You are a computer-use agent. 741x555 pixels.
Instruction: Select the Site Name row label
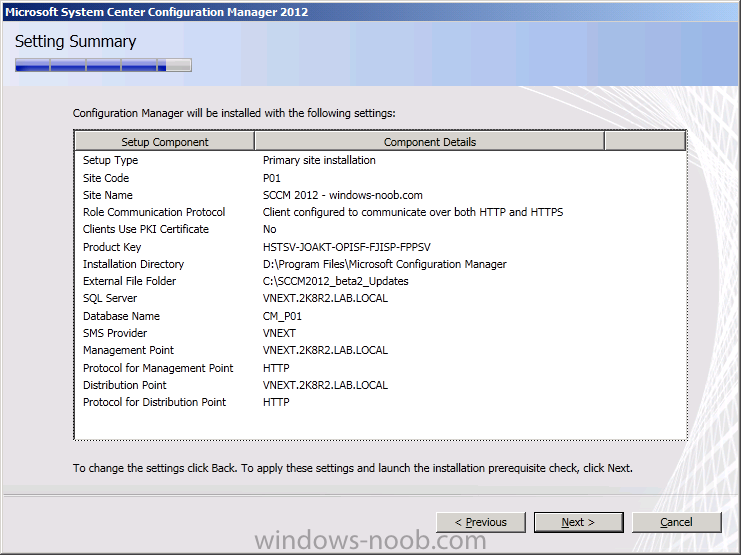pos(108,195)
